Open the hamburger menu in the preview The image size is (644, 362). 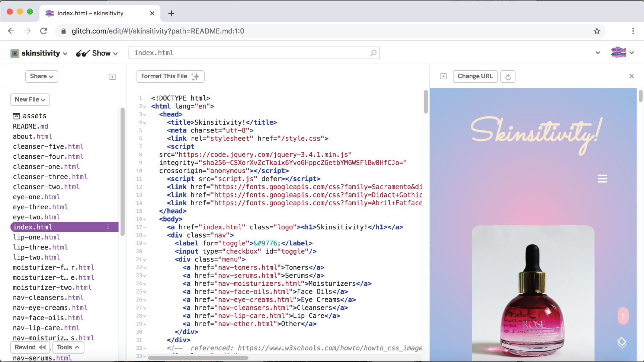click(x=602, y=179)
